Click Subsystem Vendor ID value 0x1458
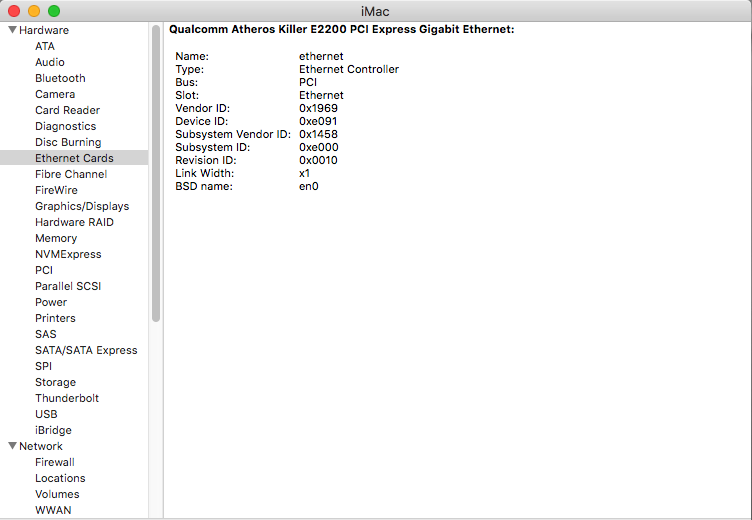The width and height of the screenshot is (752, 520). (318, 134)
